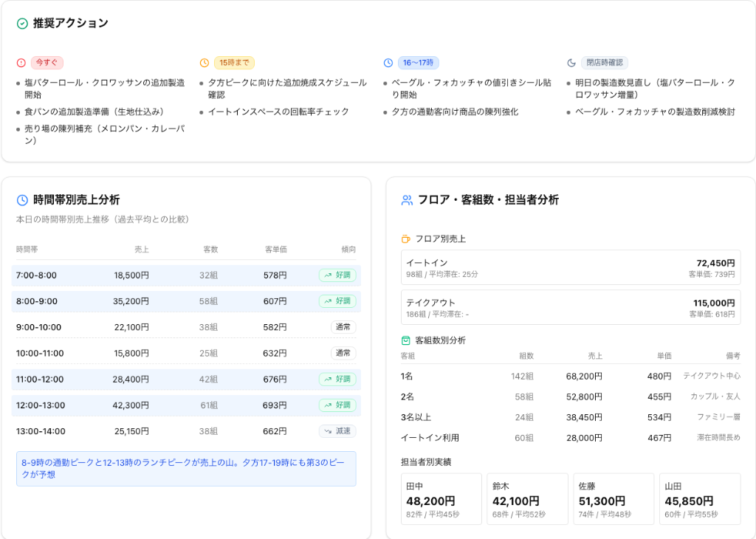Open the 山田 staff performance card

click(x=700, y=498)
